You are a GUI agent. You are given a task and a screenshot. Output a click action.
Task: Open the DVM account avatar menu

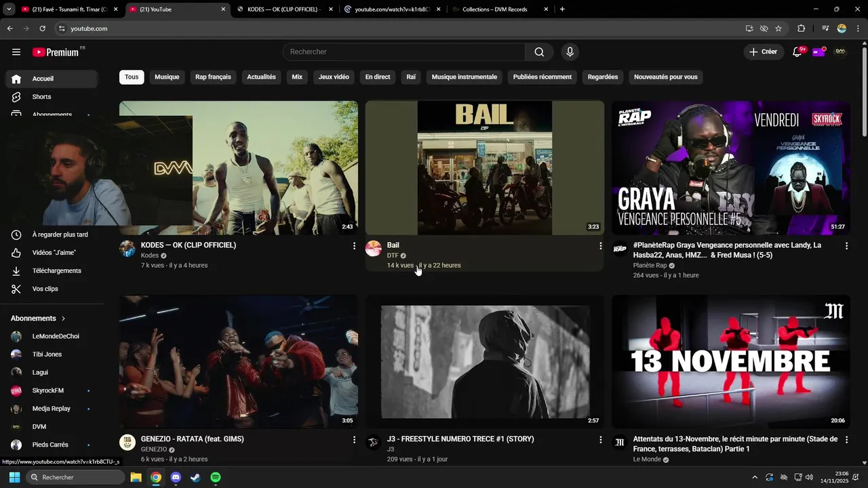(x=841, y=52)
